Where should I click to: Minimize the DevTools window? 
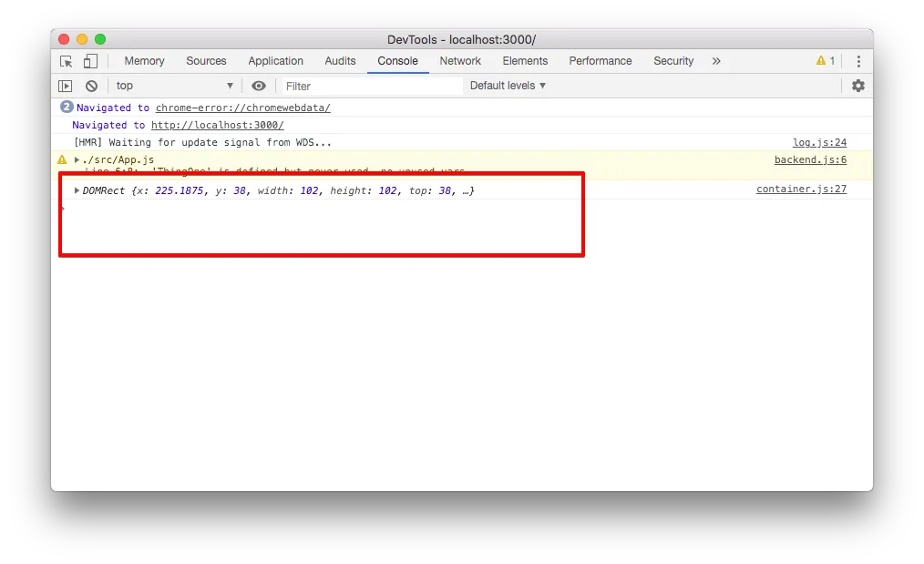click(x=83, y=39)
